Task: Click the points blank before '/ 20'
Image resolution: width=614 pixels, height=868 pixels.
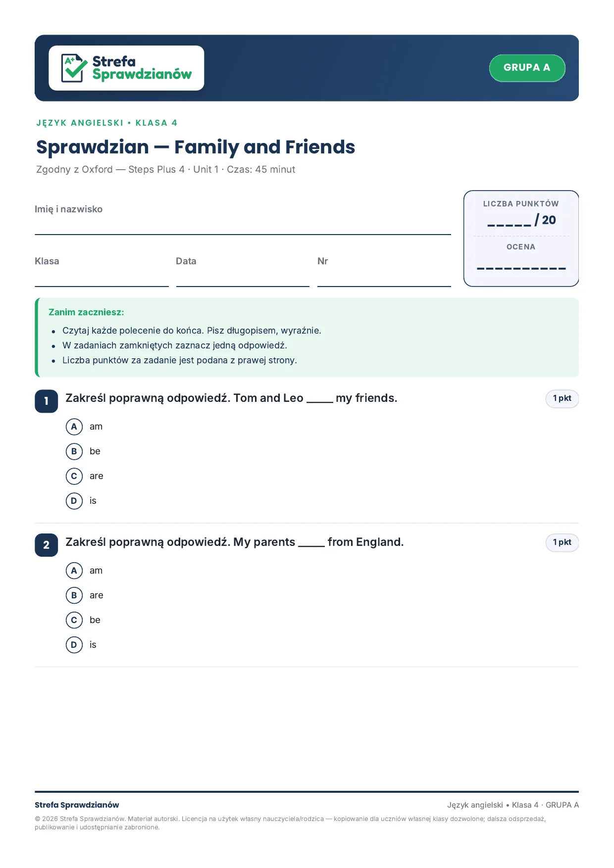Action: point(509,224)
